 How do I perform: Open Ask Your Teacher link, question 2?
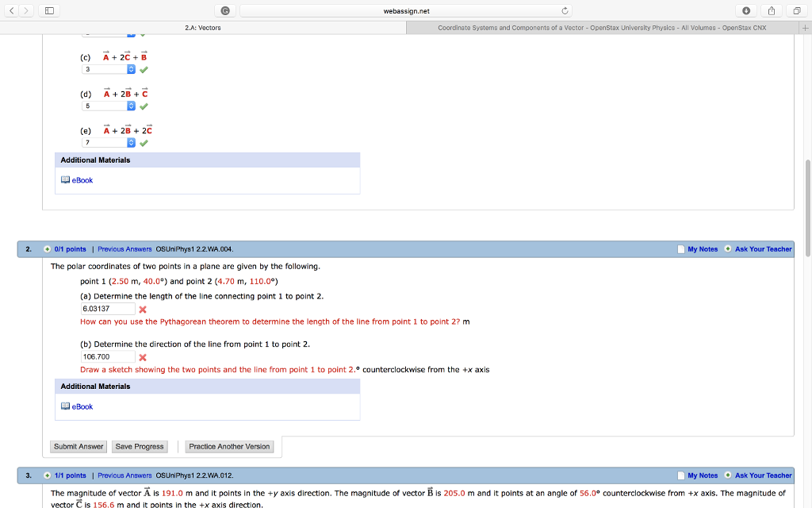click(764, 249)
